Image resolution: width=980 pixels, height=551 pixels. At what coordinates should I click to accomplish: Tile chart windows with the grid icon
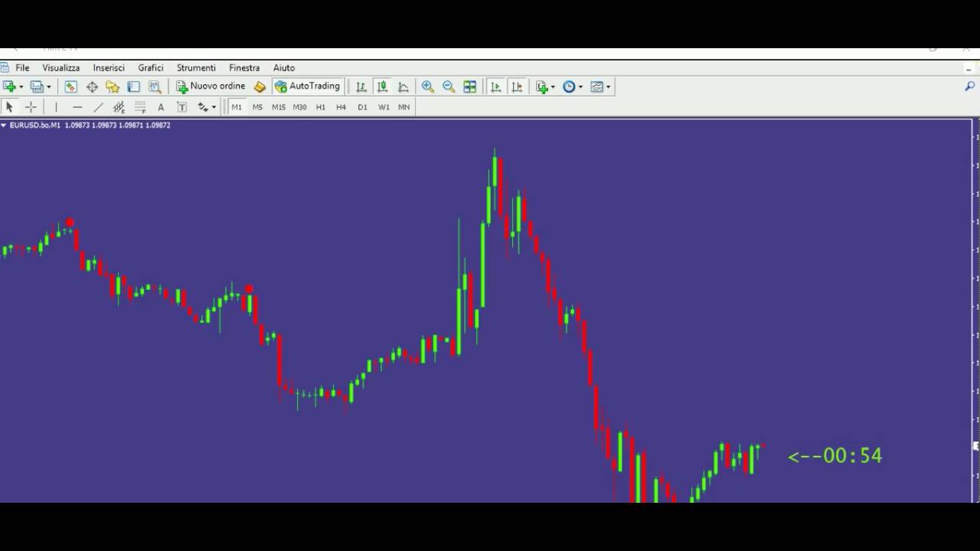pos(470,87)
